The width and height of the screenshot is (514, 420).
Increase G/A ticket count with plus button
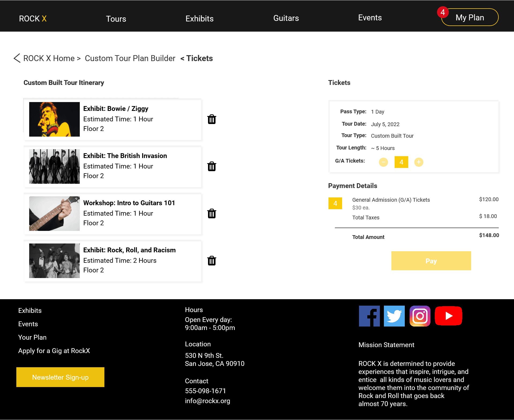(x=419, y=162)
